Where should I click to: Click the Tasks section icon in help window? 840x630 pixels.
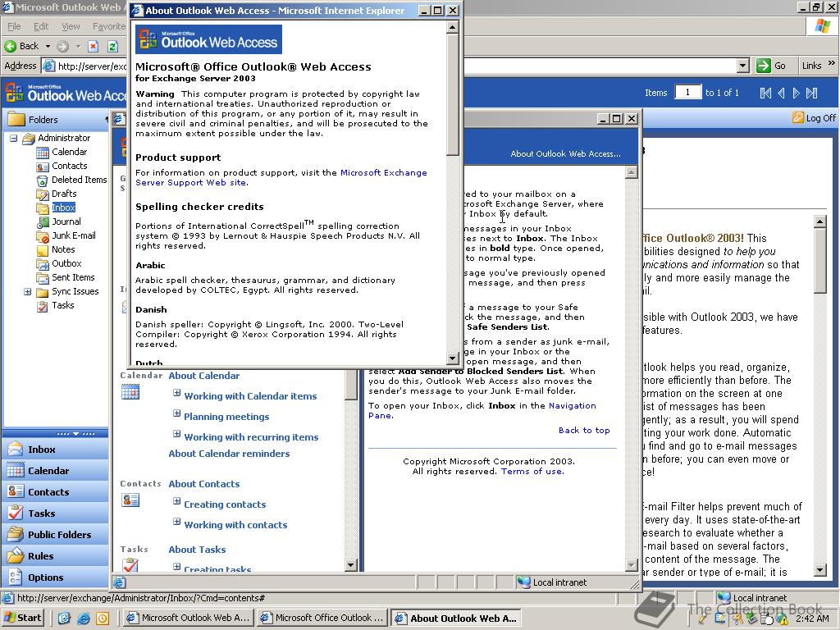[x=130, y=564]
